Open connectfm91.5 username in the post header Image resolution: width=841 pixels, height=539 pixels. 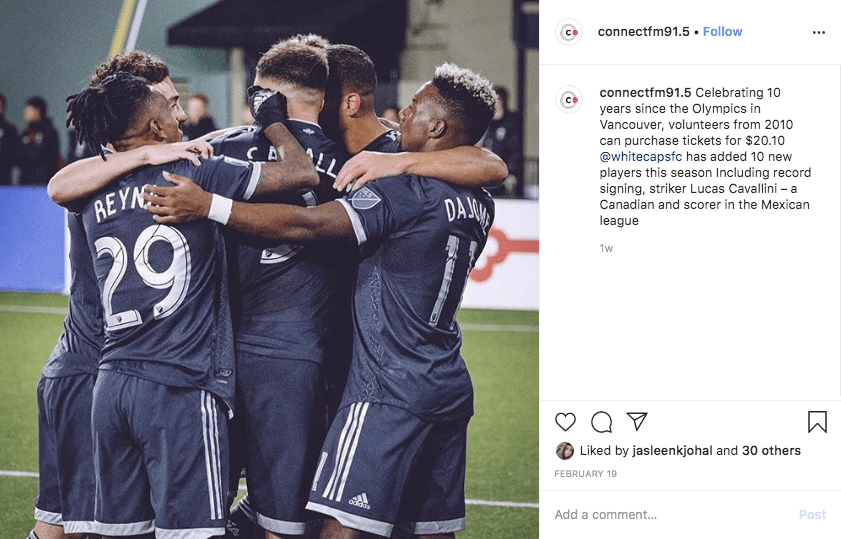point(643,32)
